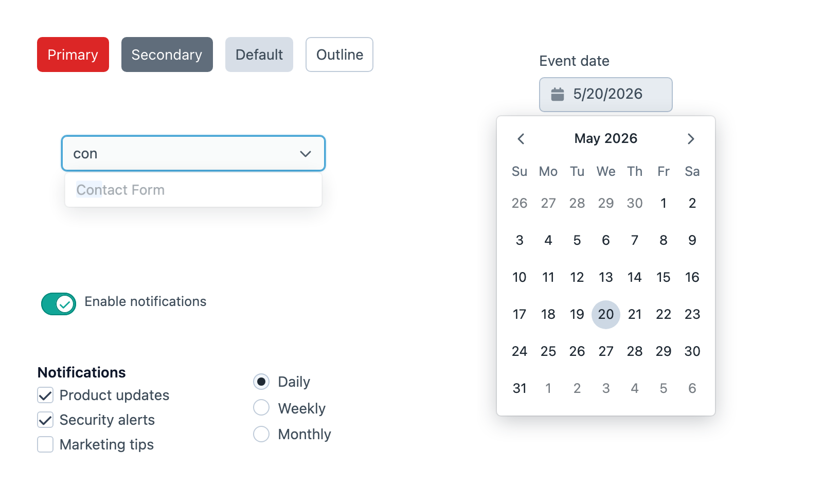Select the highlighted day 20
Viewport: 823px width, 504px height.
[606, 314]
